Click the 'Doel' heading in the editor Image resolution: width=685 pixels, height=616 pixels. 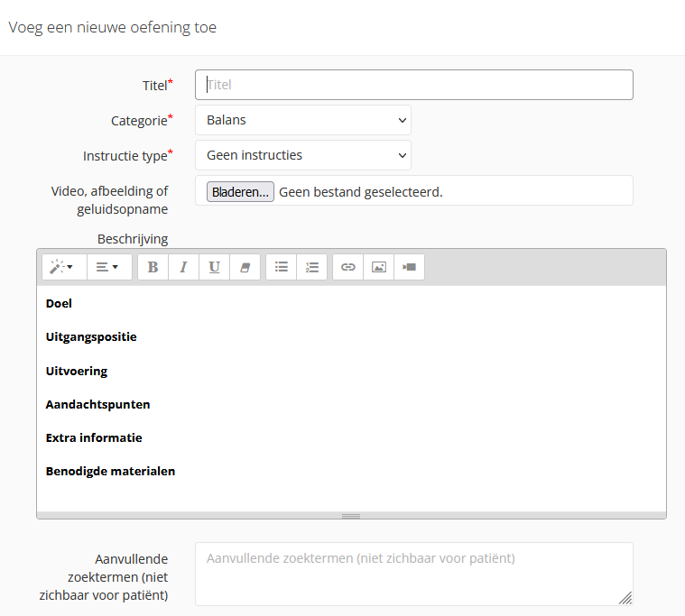[x=59, y=304]
